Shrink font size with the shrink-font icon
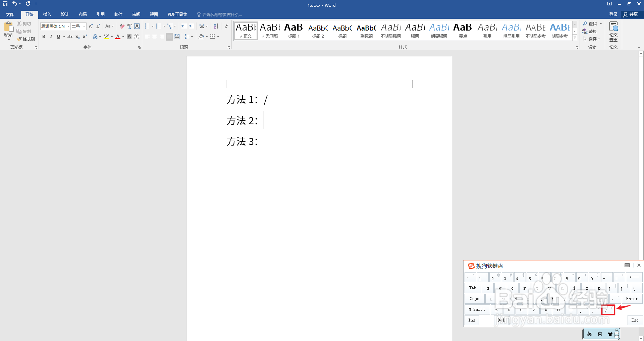This screenshot has width=644, height=341. pos(98,26)
